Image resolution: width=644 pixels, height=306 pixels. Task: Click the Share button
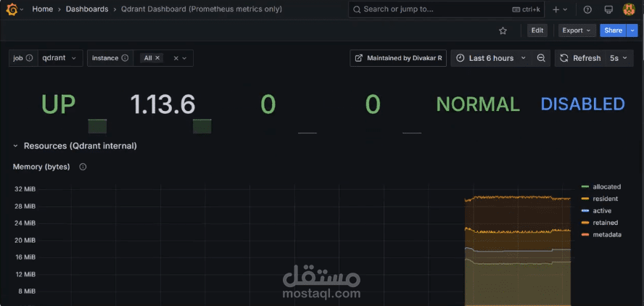click(x=613, y=30)
